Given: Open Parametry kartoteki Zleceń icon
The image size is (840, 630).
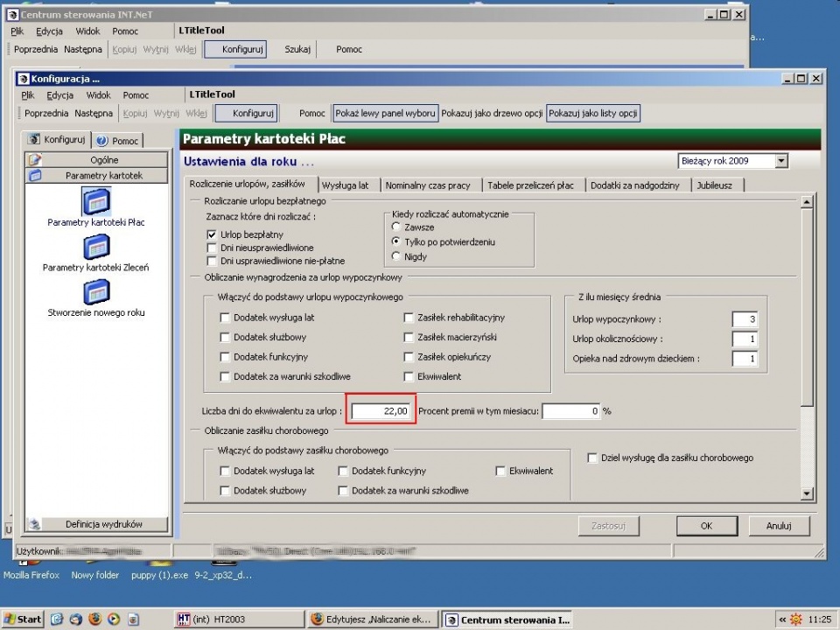Looking at the screenshot, I should 96,247.
